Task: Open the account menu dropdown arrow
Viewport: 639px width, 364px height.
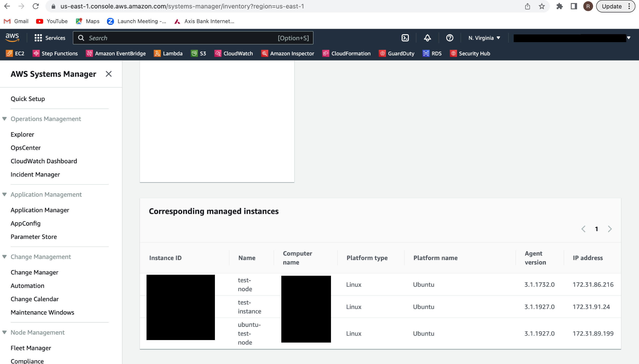Action: point(629,38)
